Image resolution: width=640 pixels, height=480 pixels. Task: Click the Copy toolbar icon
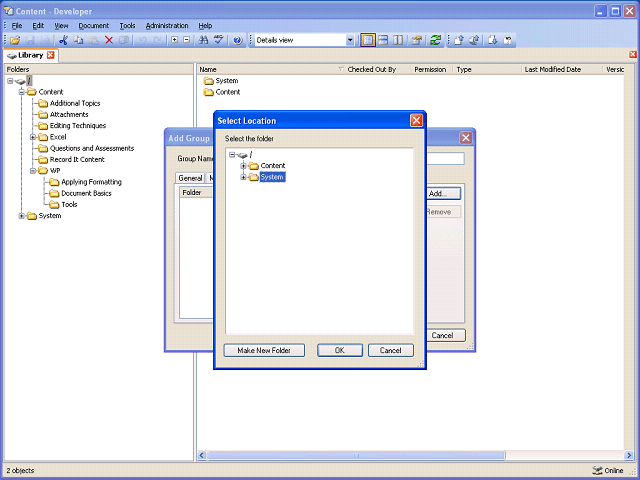[78, 40]
